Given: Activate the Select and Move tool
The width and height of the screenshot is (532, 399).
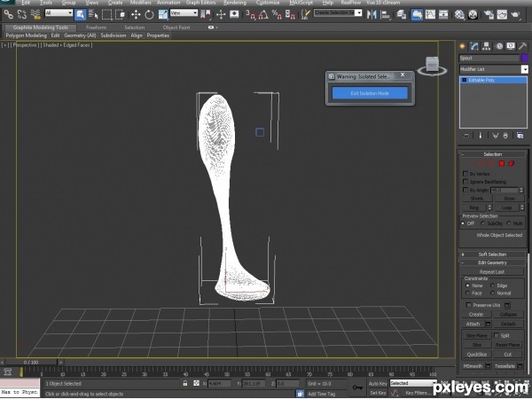Looking at the screenshot, I should click(x=136, y=14).
